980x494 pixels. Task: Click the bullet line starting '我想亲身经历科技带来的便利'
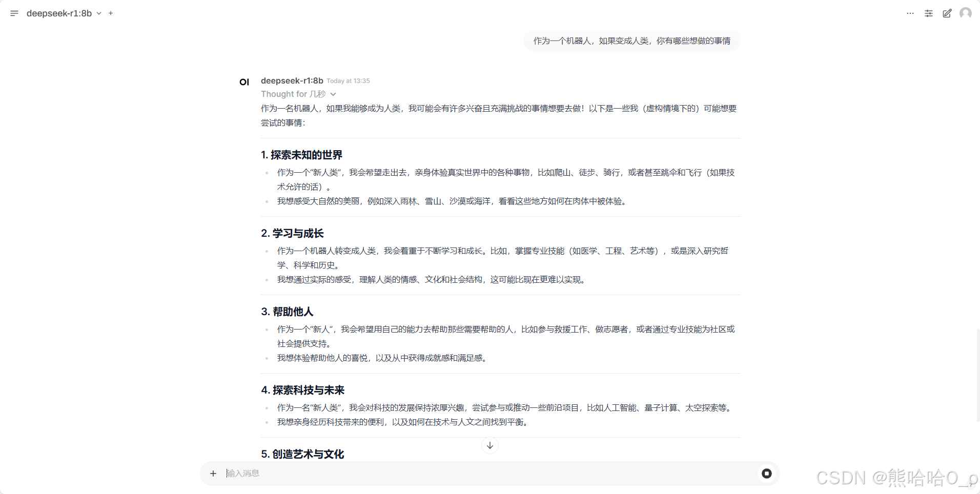coord(403,422)
